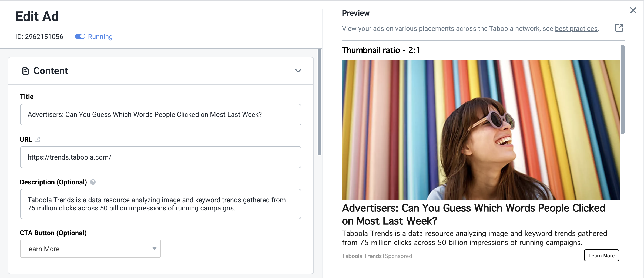
Task: Open the URL external link icon
Action: pyautogui.click(x=37, y=139)
